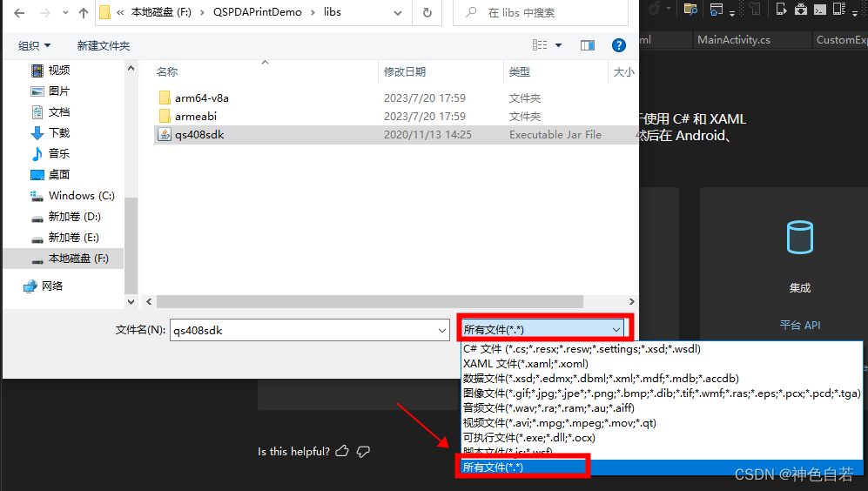Click the file name input field
The image size is (868, 491).
click(x=303, y=330)
